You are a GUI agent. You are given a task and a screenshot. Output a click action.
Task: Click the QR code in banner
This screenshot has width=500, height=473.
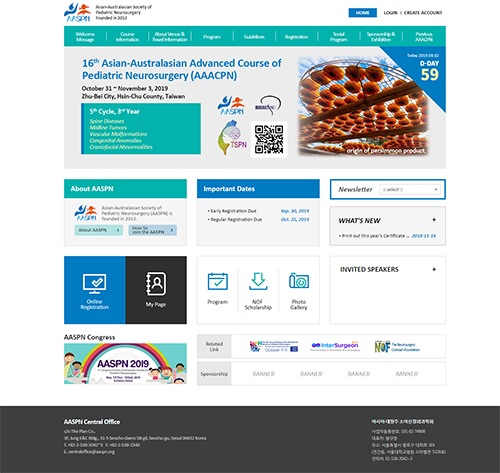point(269,139)
